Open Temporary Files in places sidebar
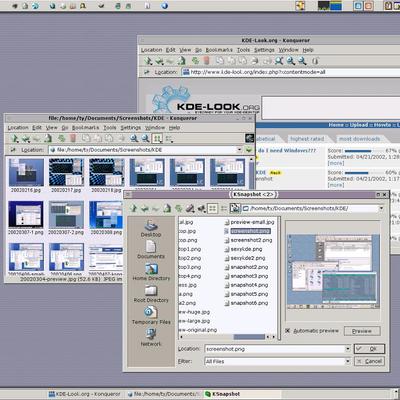The image size is (400, 400). [x=151, y=316]
